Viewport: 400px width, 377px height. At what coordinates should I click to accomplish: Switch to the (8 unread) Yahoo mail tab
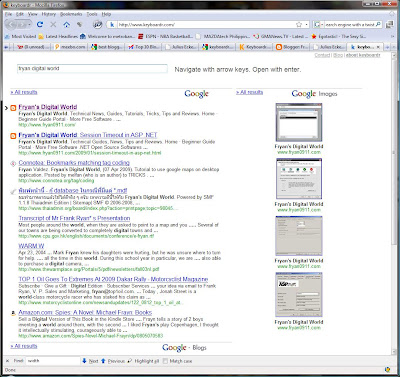click(x=32, y=47)
